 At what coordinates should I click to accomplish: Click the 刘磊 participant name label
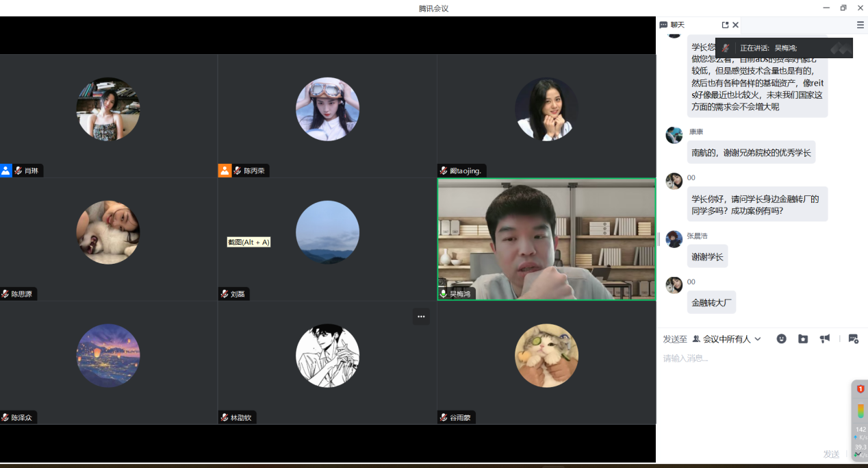(238, 294)
